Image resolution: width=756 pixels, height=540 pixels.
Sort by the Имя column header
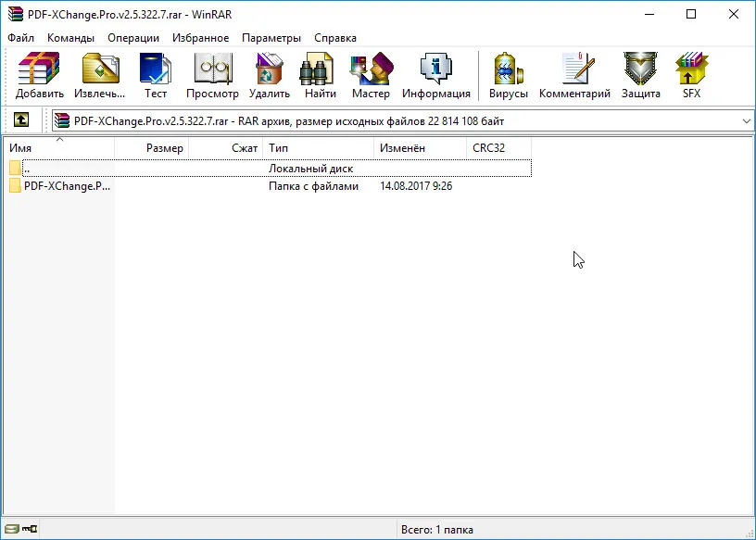point(58,148)
